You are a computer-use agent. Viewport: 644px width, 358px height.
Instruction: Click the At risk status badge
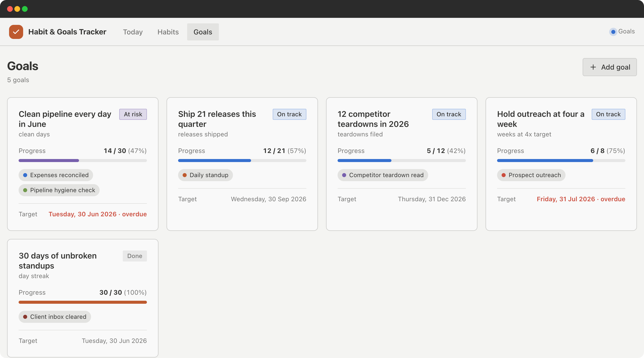click(133, 114)
